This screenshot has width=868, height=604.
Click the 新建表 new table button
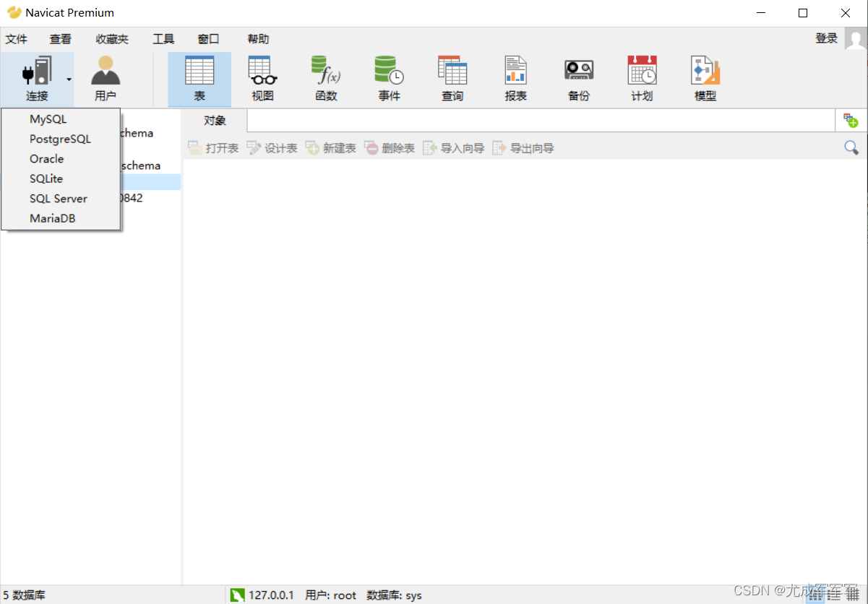click(x=330, y=148)
